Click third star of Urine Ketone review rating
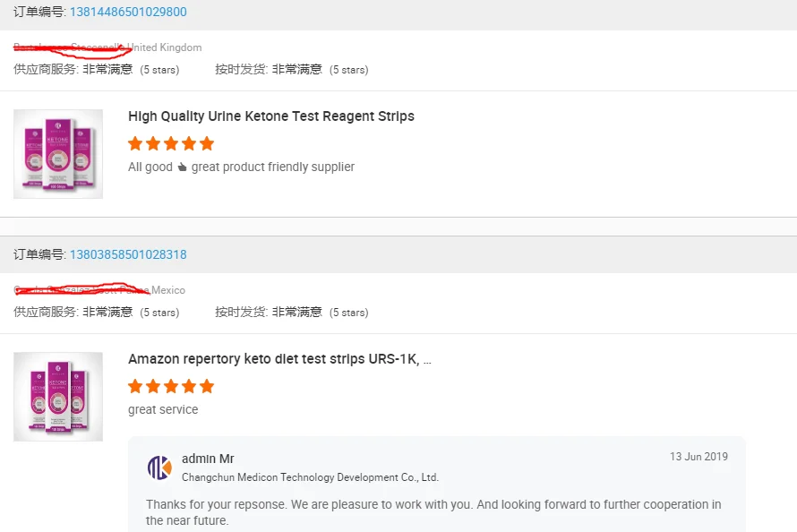Image resolution: width=797 pixels, height=532 pixels. pyautogui.click(x=171, y=143)
